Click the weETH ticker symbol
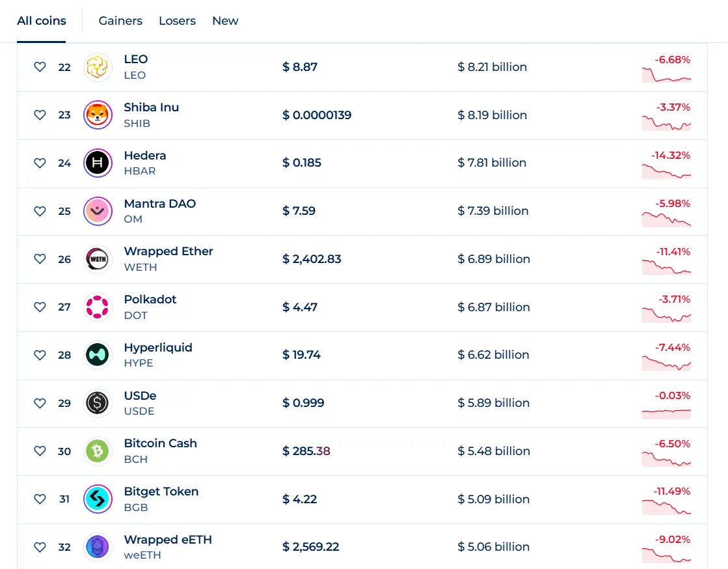Image resolution: width=728 pixels, height=569 pixels. pos(142,555)
